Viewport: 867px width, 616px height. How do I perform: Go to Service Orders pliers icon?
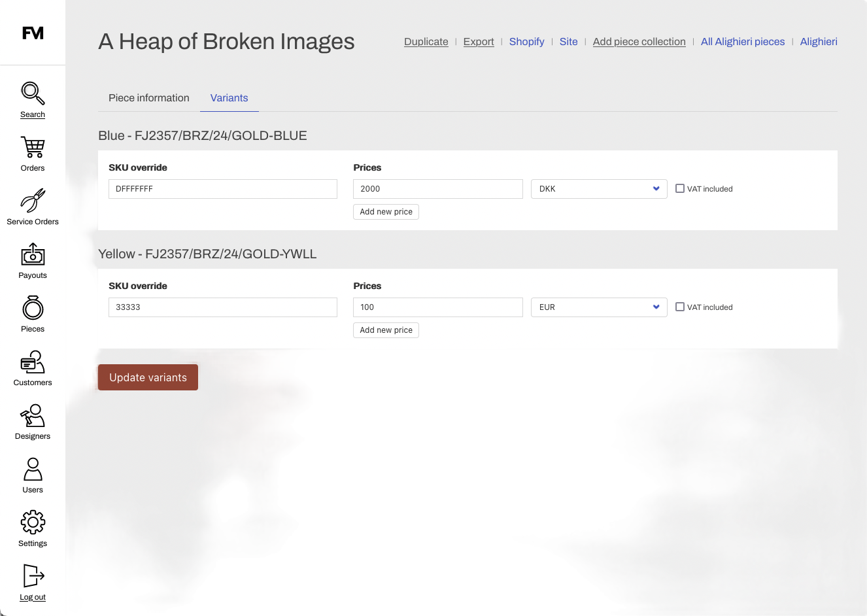(33, 201)
